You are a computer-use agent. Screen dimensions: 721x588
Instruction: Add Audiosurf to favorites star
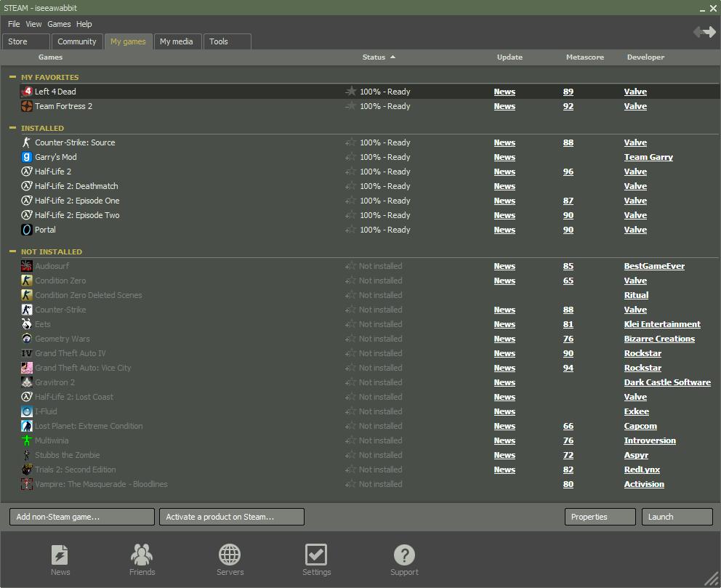pyautogui.click(x=351, y=266)
